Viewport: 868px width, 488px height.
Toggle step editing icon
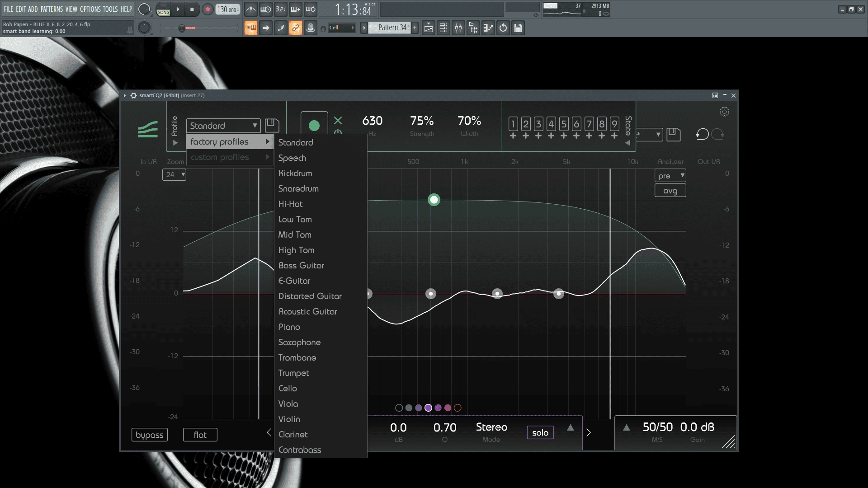(281, 28)
